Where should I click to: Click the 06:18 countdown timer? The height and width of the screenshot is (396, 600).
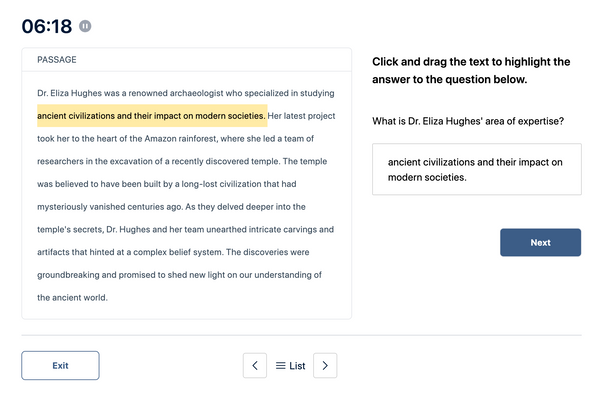[x=47, y=26]
